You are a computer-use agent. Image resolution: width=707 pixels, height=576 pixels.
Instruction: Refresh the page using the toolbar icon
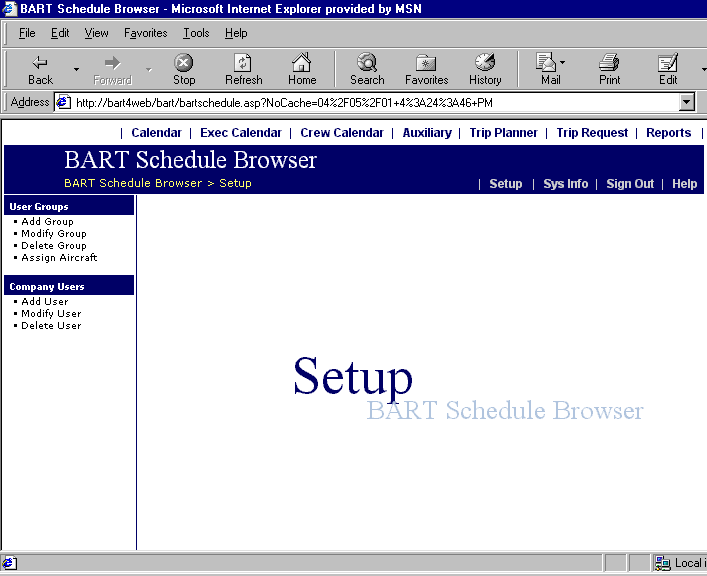pyautogui.click(x=243, y=63)
